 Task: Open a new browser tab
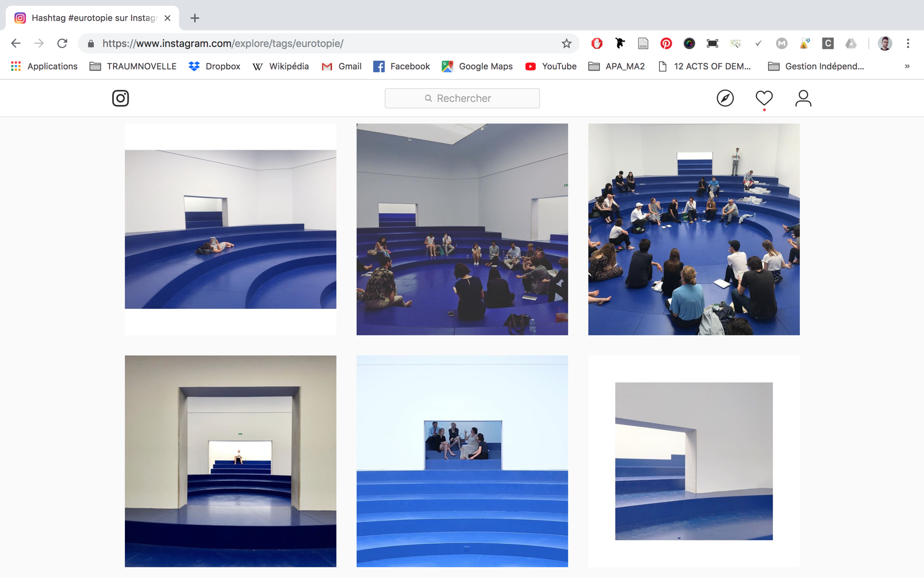coord(195,18)
